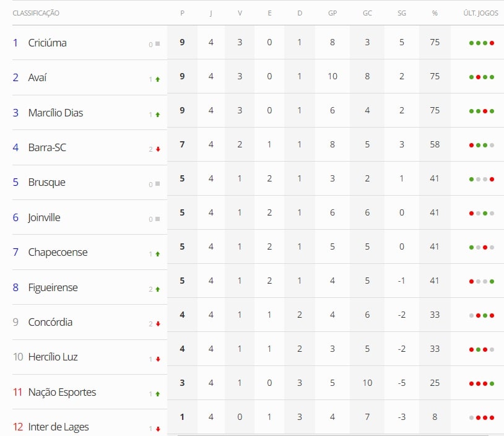Click the SG column header
This screenshot has width=504, height=436.
401,13
